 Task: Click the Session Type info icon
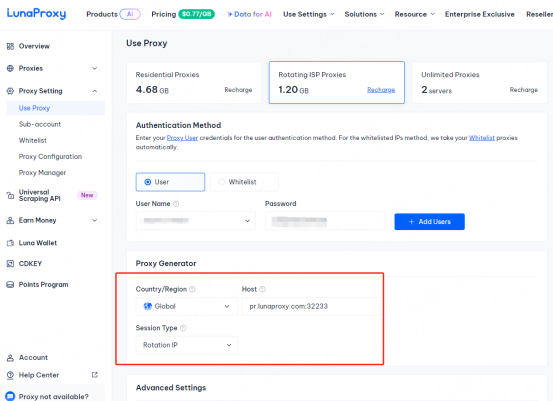click(x=183, y=328)
